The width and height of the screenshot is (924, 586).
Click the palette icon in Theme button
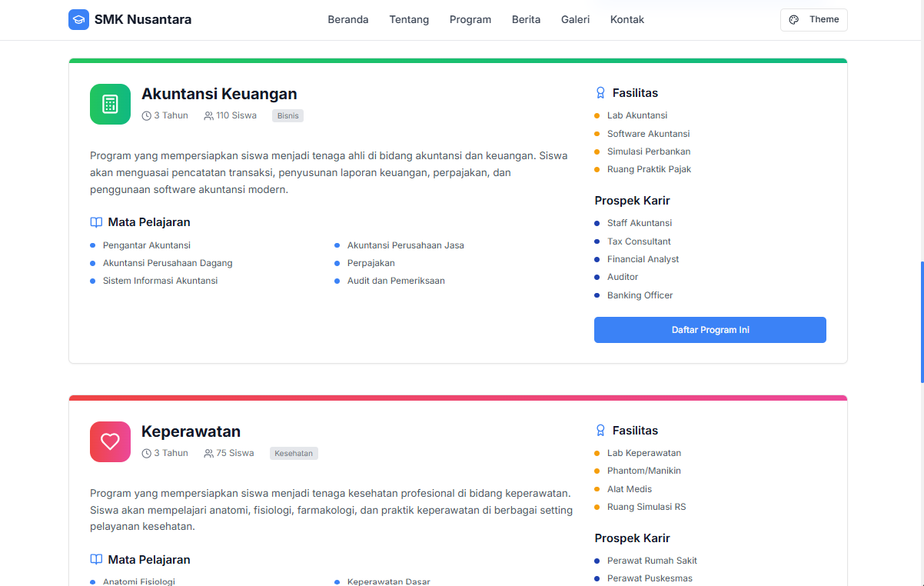[x=794, y=20]
